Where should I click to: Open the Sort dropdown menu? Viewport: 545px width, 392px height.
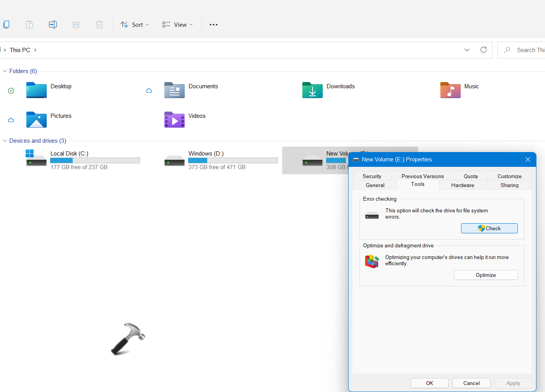pyautogui.click(x=135, y=24)
